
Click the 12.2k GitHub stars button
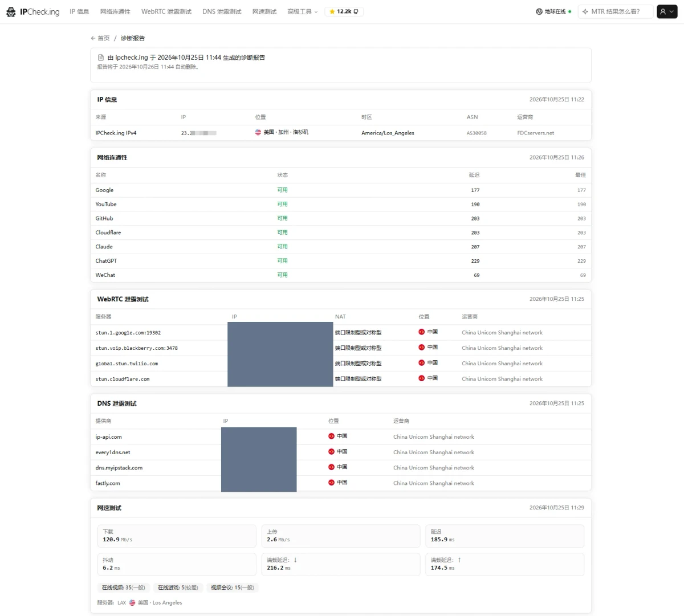(344, 11)
